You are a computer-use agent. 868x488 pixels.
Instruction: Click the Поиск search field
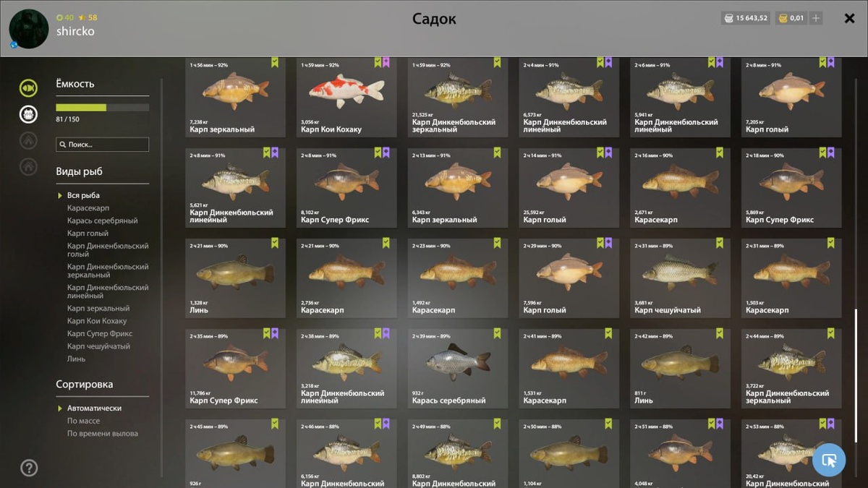103,145
